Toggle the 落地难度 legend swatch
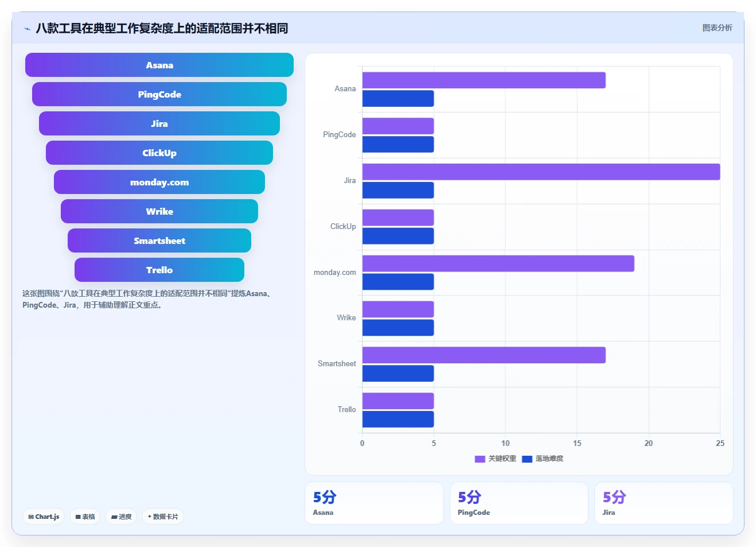This screenshot has height=547, width=756. click(527, 459)
